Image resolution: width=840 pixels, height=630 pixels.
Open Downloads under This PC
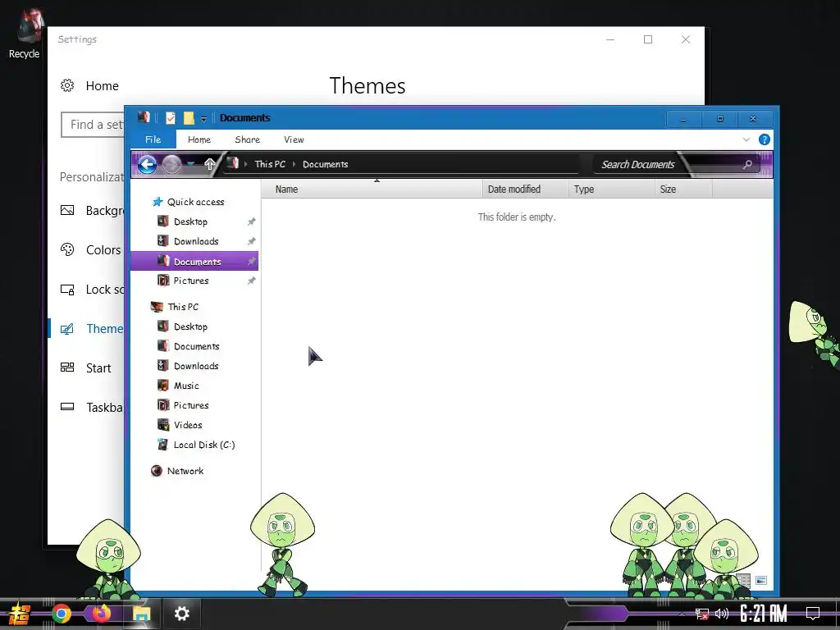tap(196, 367)
